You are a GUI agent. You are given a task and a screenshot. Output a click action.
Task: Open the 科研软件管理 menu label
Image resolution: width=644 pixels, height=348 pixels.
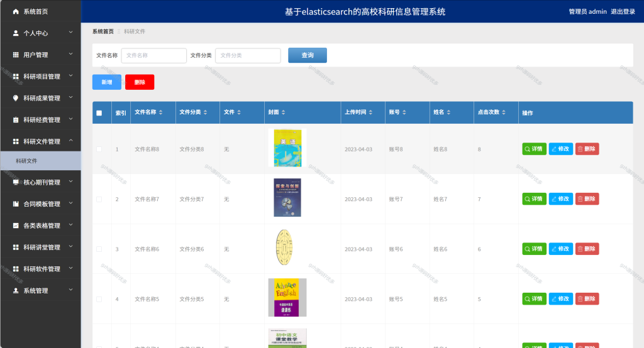coord(42,269)
